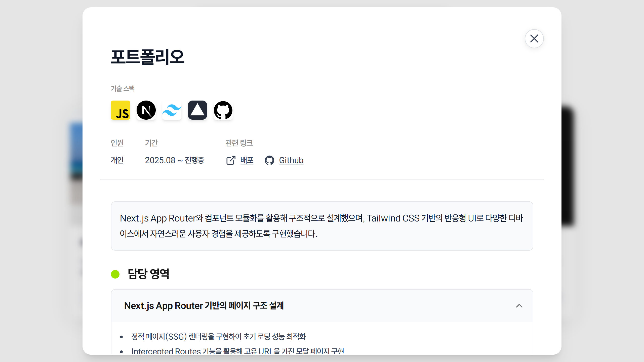The height and width of the screenshot is (362, 644).
Task: Click the external-link icon beside 배포
Action: pyautogui.click(x=231, y=160)
